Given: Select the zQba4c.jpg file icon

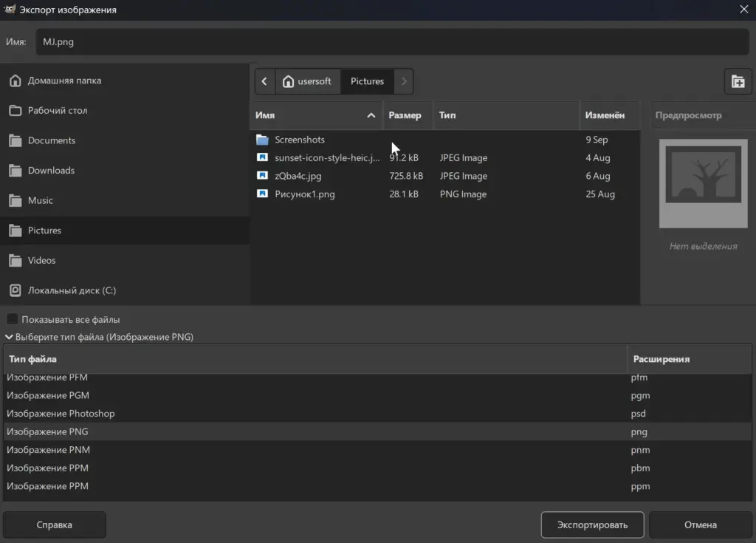Looking at the screenshot, I should [262, 176].
